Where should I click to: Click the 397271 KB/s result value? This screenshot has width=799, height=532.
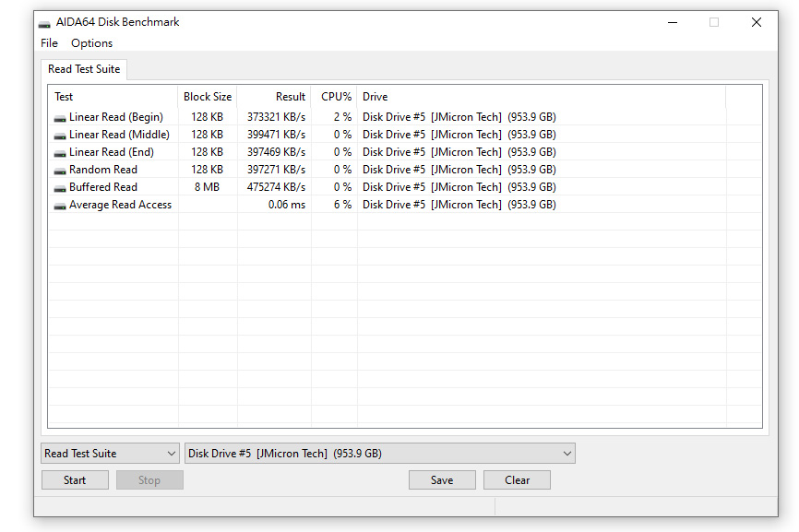(276, 170)
